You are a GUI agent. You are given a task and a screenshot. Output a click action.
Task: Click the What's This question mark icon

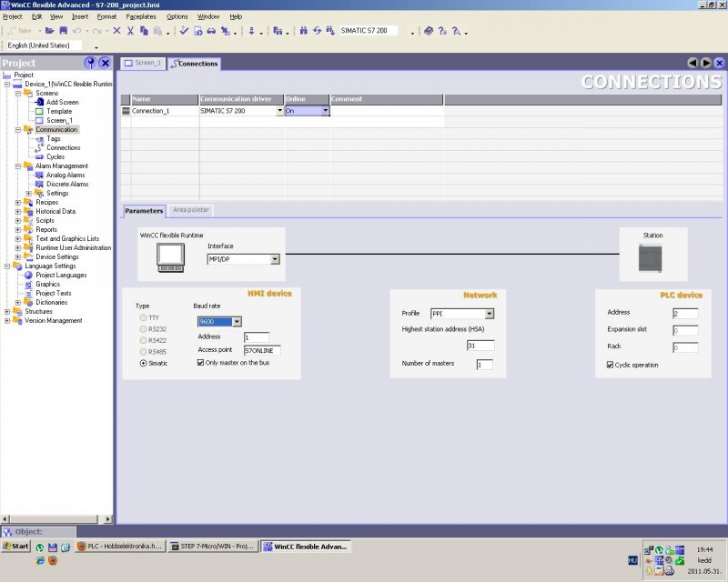[442, 31]
